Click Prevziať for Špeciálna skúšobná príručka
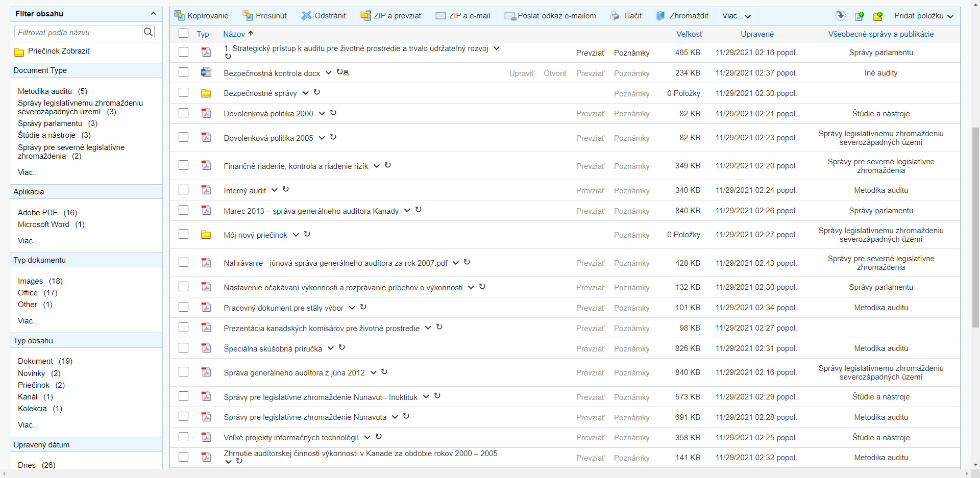This screenshot has width=980, height=478. coord(590,349)
